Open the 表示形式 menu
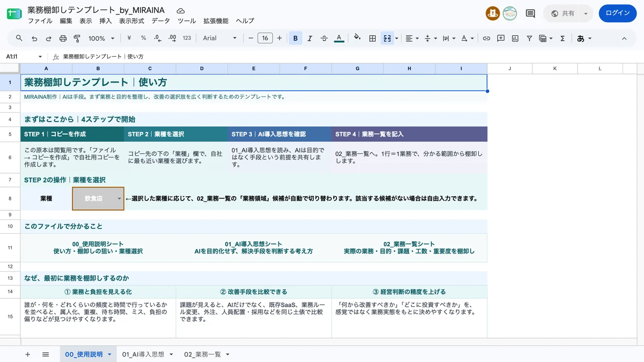The height and width of the screenshot is (362, 644). [x=131, y=21]
